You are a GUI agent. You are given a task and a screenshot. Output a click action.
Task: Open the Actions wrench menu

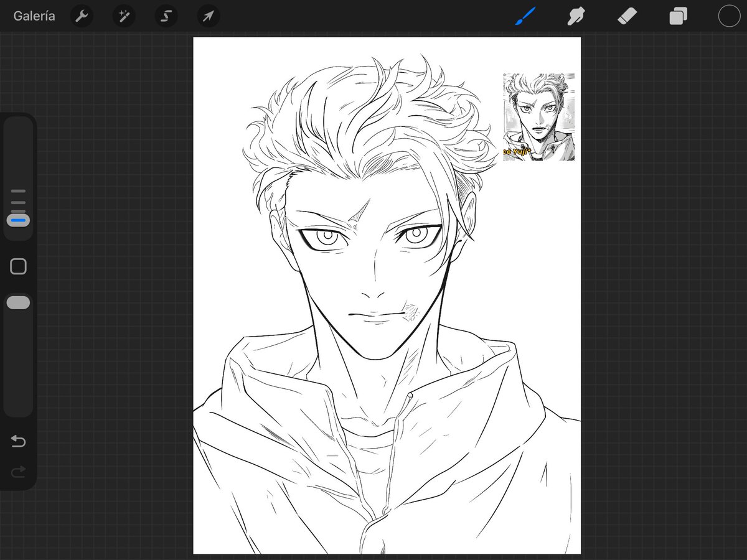pos(82,16)
